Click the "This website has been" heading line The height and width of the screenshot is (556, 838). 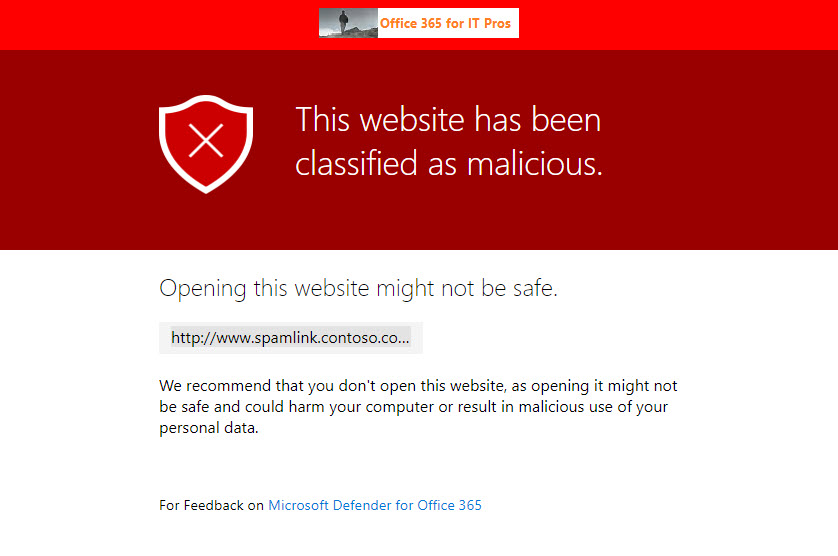pyautogui.click(x=448, y=120)
